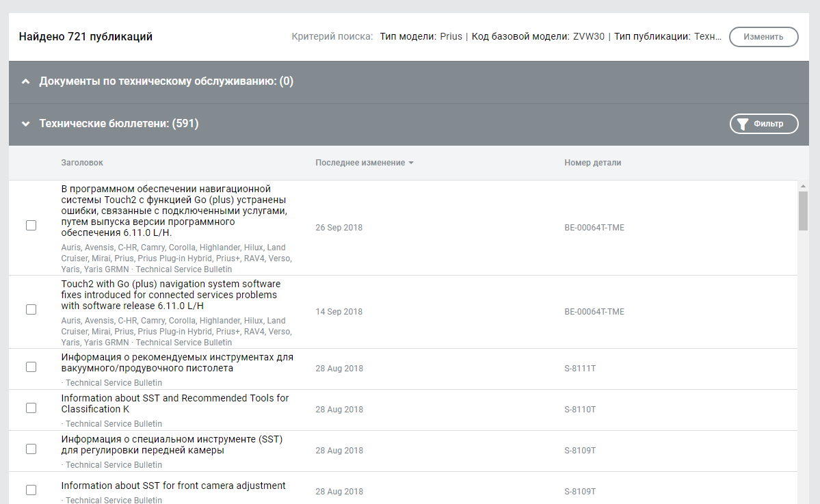
Task: Tick checkbox for Touch2 with Go English bulletin
Action: (x=31, y=310)
